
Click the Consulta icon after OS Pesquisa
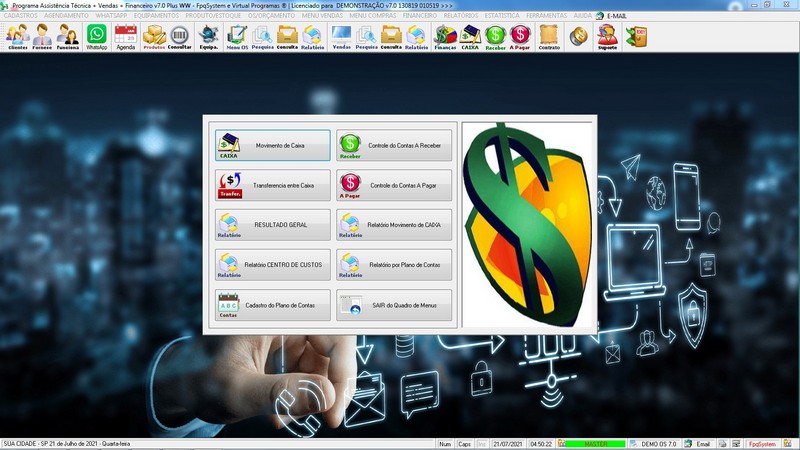287,37
